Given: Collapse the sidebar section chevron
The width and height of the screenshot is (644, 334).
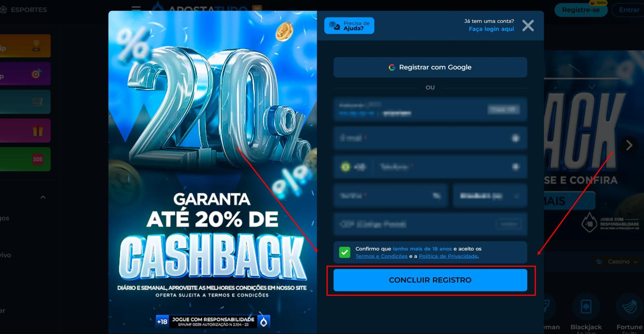Looking at the screenshot, I should (43, 197).
